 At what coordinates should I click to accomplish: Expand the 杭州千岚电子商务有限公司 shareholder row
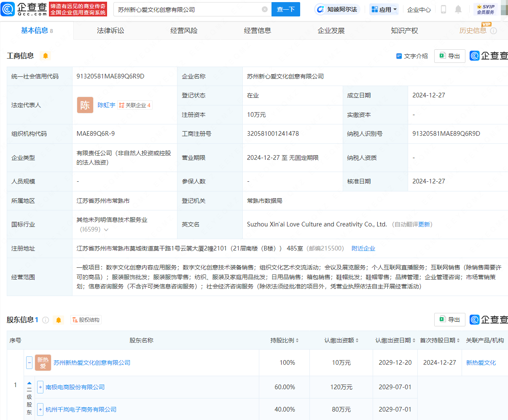[x=40, y=409]
